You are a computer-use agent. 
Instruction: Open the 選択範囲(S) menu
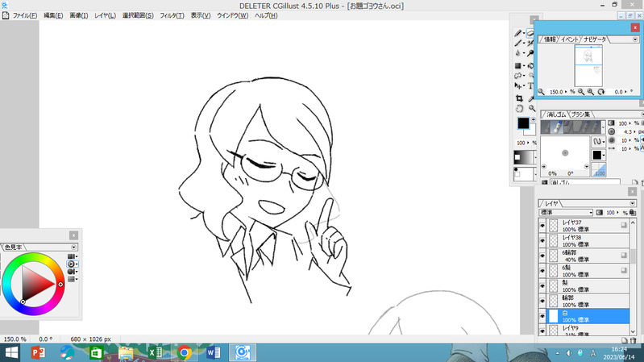click(138, 15)
